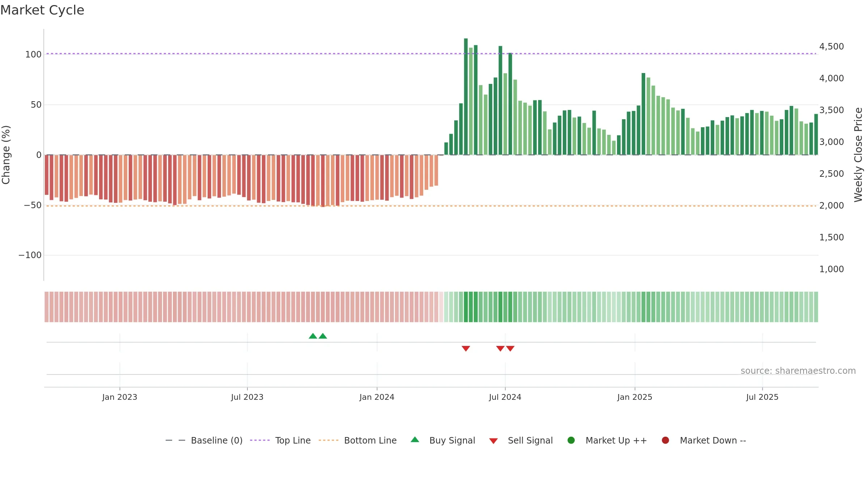
Task: Click the source: sharemaestro.com text
Action: [798, 371]
